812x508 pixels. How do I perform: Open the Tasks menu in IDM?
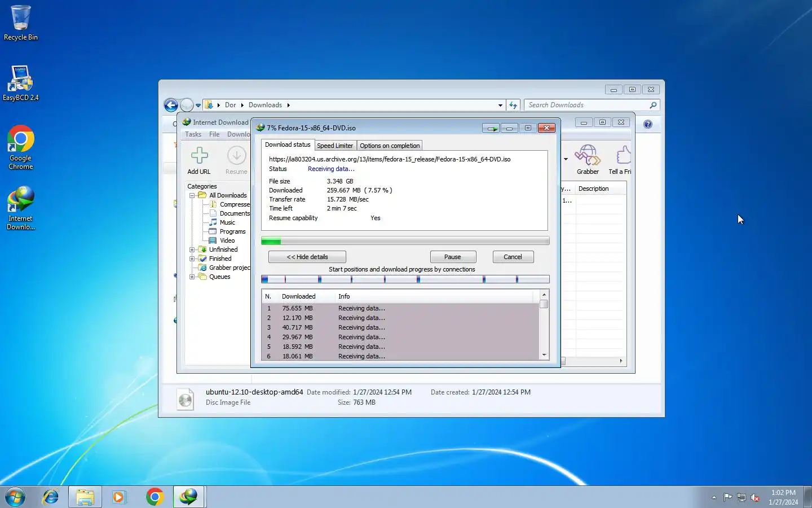pos(193,134)
